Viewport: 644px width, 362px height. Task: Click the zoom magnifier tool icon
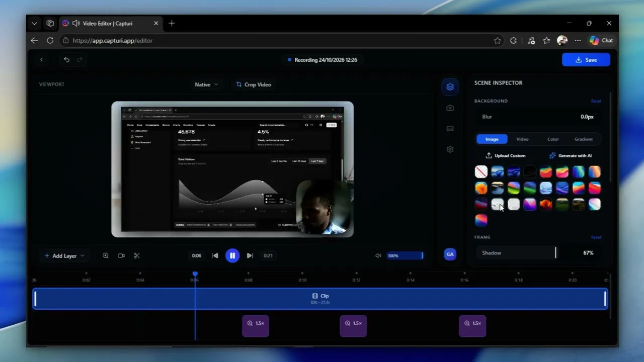[106, 255]
